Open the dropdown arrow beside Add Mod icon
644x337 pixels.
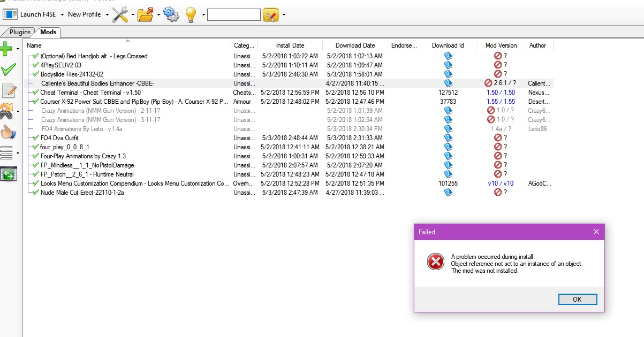[x=18, y=49]
